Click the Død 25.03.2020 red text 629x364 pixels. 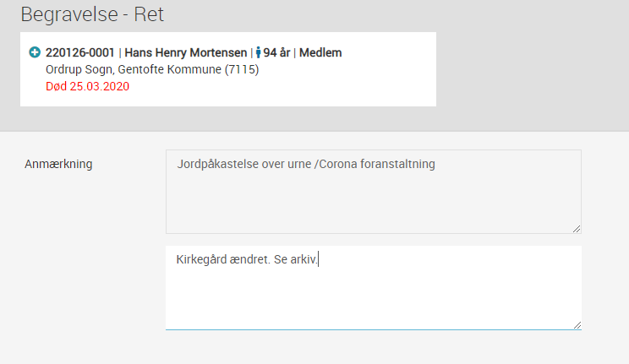click(x=87, y=86)
